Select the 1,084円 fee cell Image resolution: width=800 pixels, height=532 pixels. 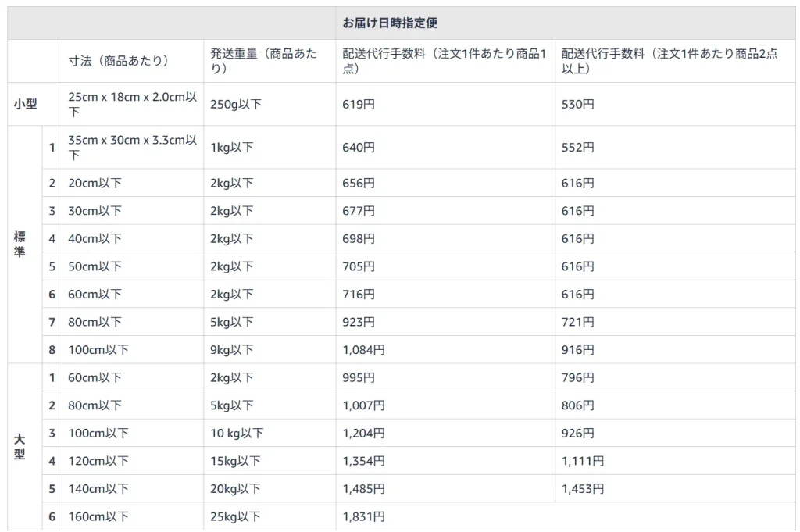click(x=362, y=349)
